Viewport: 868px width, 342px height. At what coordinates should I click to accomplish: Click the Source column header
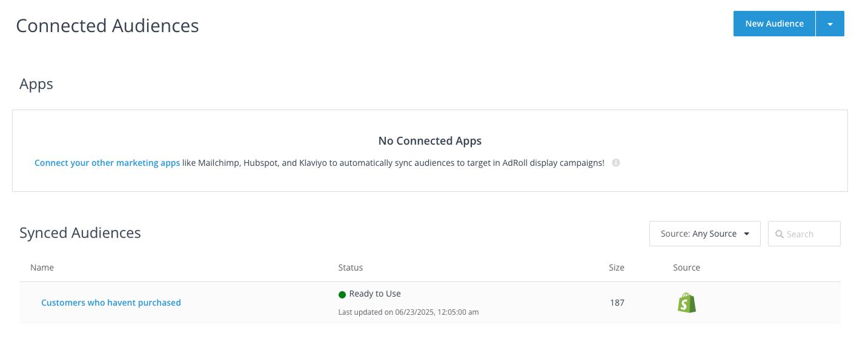coord(686,268)
